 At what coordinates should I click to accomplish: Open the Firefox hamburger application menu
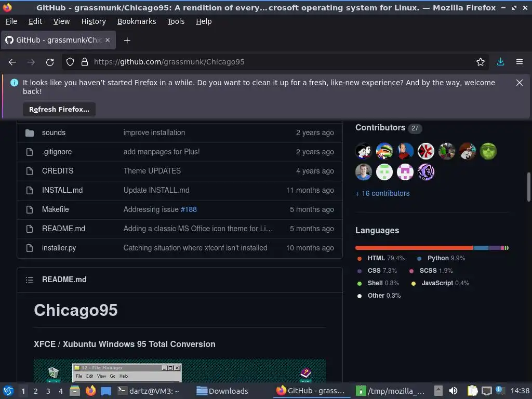519,62
